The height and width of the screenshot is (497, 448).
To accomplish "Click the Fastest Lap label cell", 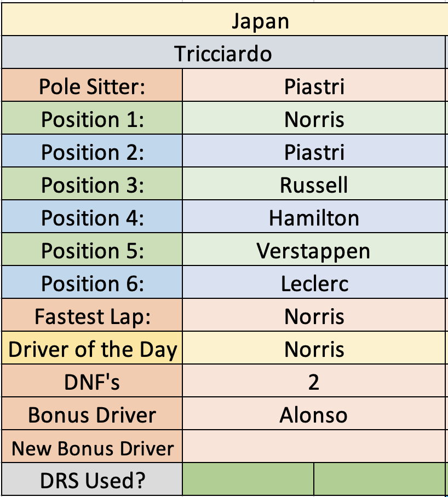I will (92, 315).
